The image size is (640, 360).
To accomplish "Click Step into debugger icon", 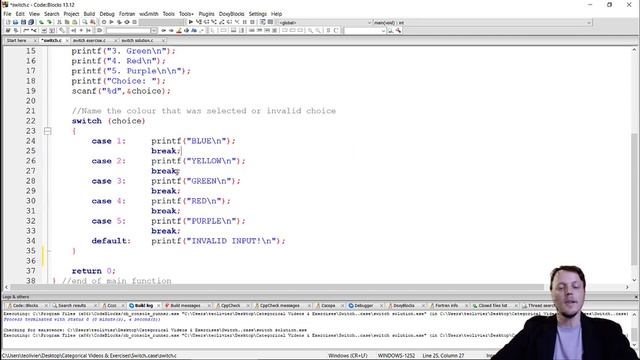I will 214,22.
